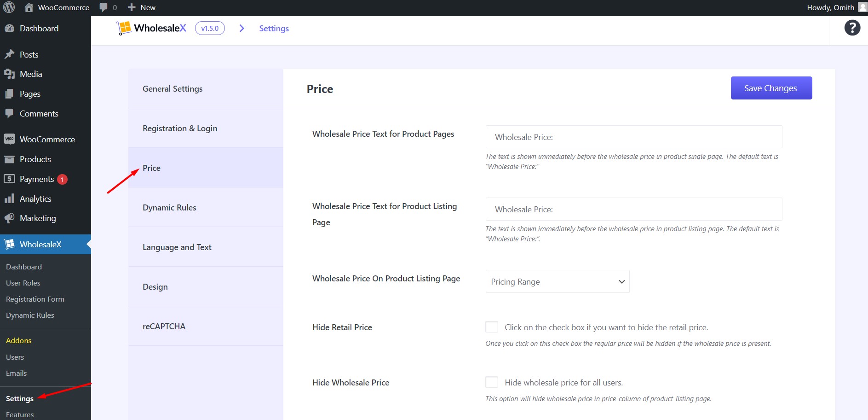Viewport: 868px width, 420px height.
Task: Focus the Product Listing Page price text field
Action: pyautogui.click(x=634, y=209)
